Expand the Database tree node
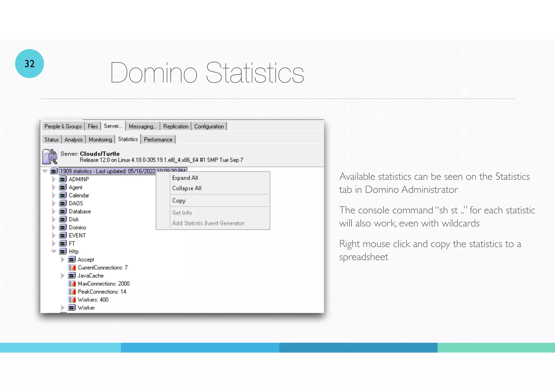Screen dimensions: 555x392 click(x=54, y=211)
